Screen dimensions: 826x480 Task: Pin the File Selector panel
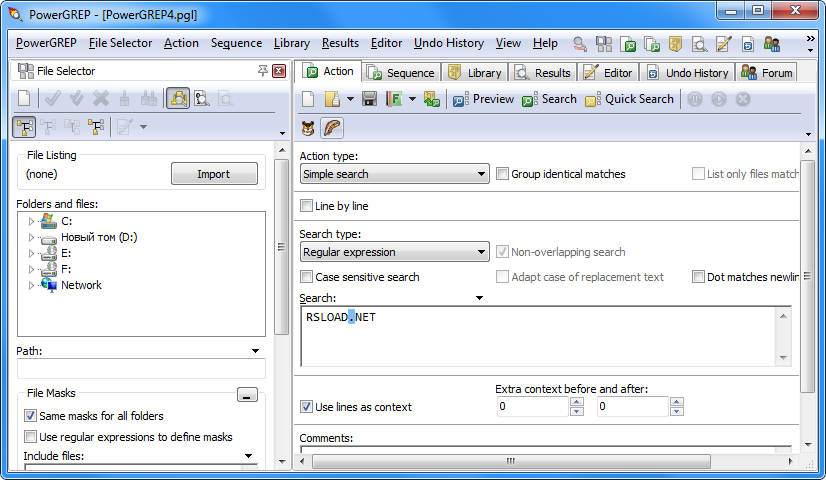(262, 71)
